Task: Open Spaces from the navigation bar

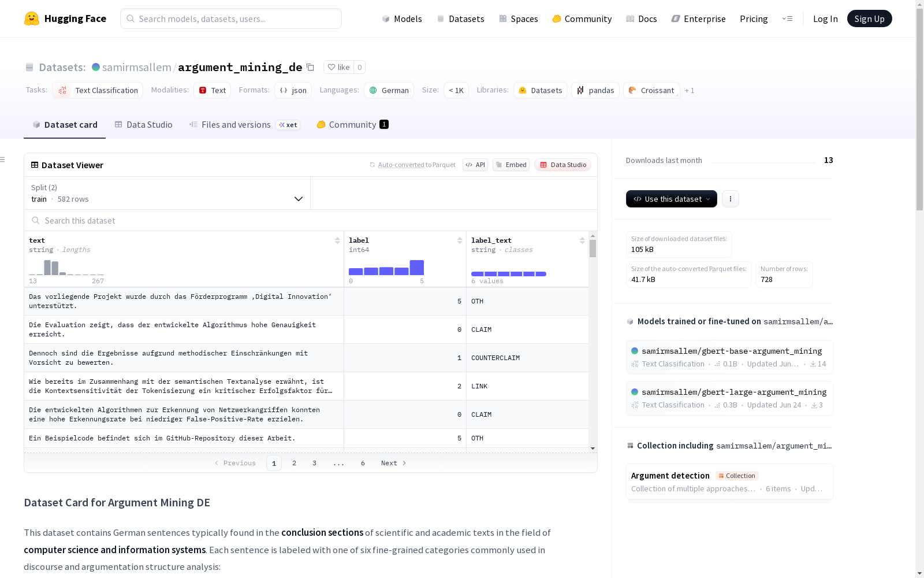Action: [x=519, y=18]
